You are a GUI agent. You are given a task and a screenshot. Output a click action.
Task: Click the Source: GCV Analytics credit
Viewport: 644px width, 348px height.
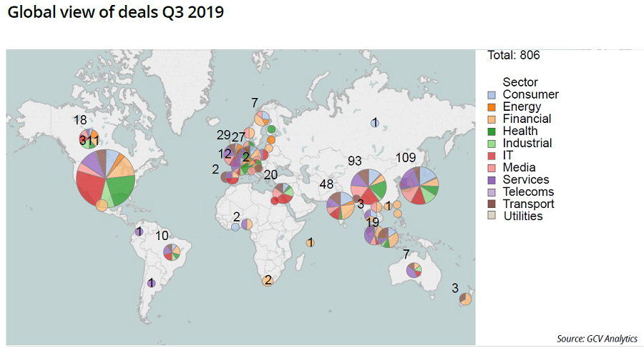point(596,339)
